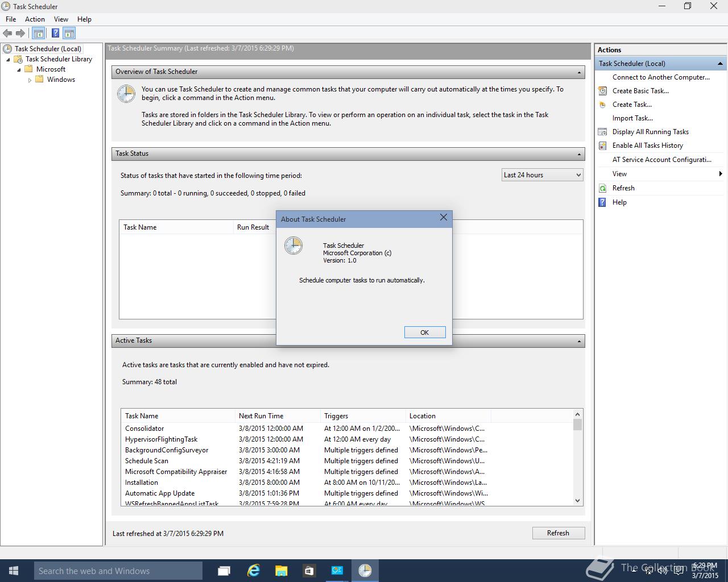728x582 pixels.
Task: Click Task Scheduler (Local) clock icon in tree
Action: 7,49
